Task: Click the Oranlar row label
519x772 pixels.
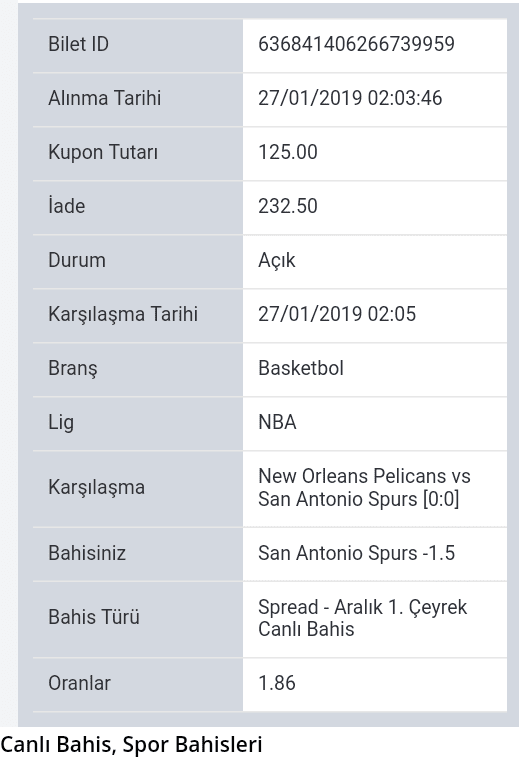Action: 79,683
